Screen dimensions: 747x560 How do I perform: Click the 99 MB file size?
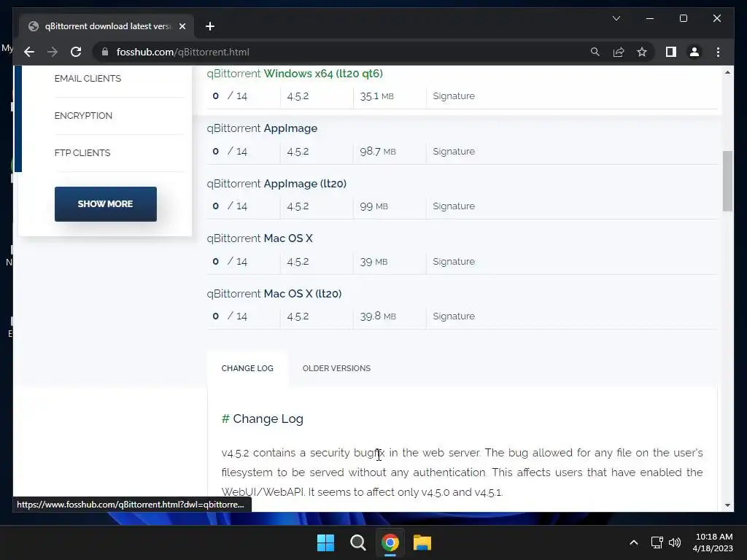[374, 206]
